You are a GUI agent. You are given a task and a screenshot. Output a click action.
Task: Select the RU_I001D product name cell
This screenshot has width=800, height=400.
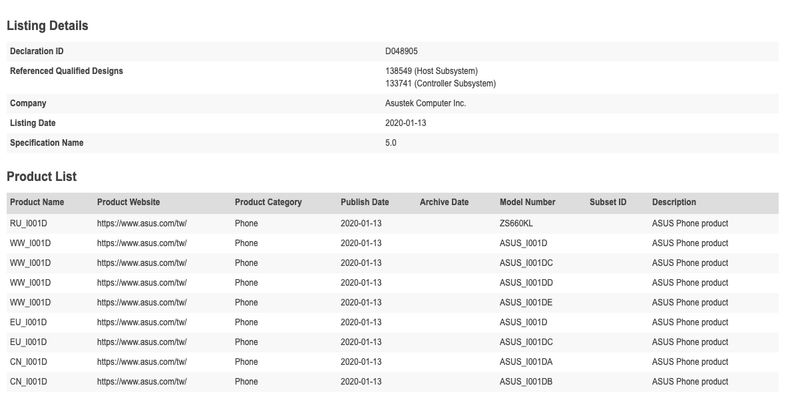(30, 223)
